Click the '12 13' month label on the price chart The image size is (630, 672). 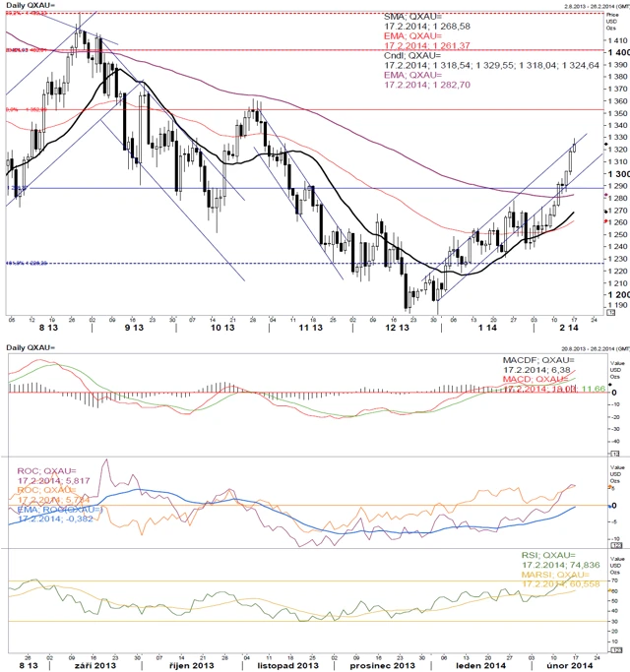click(x=397, y=328)
